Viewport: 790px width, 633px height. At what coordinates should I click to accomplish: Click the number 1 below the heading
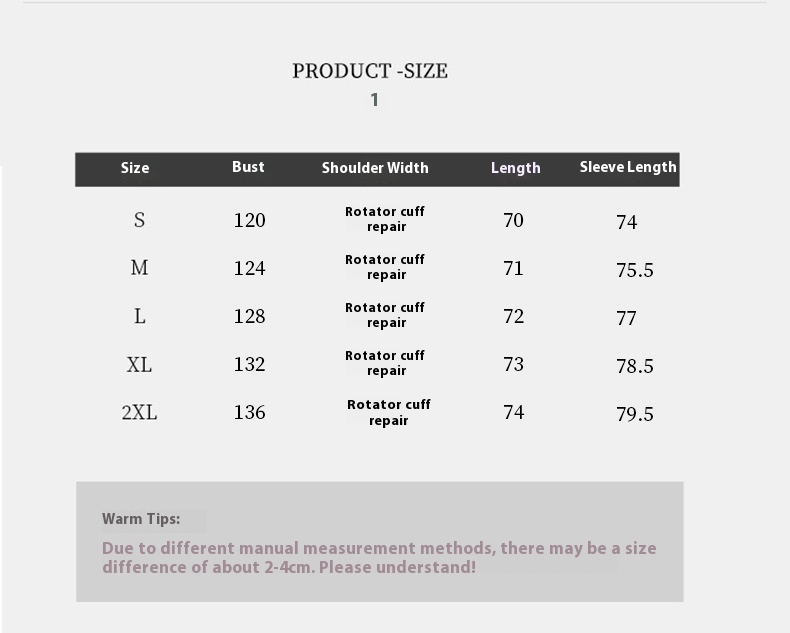click(x=375, y=100)
